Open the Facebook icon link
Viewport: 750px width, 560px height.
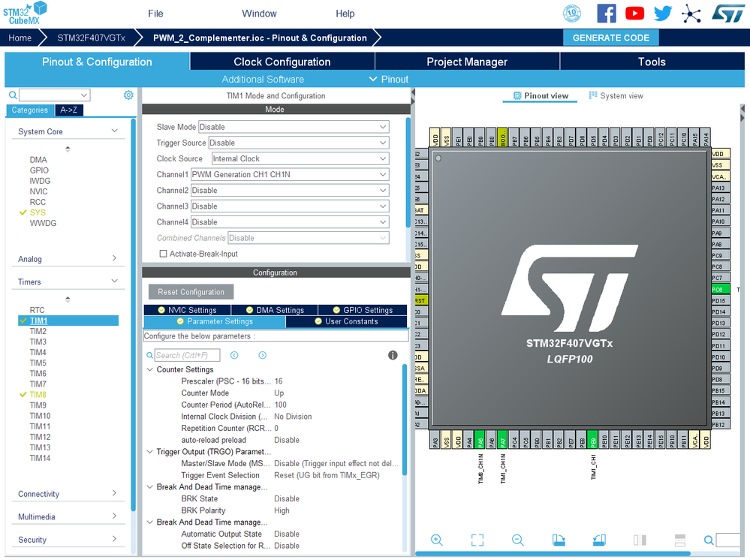607,14
